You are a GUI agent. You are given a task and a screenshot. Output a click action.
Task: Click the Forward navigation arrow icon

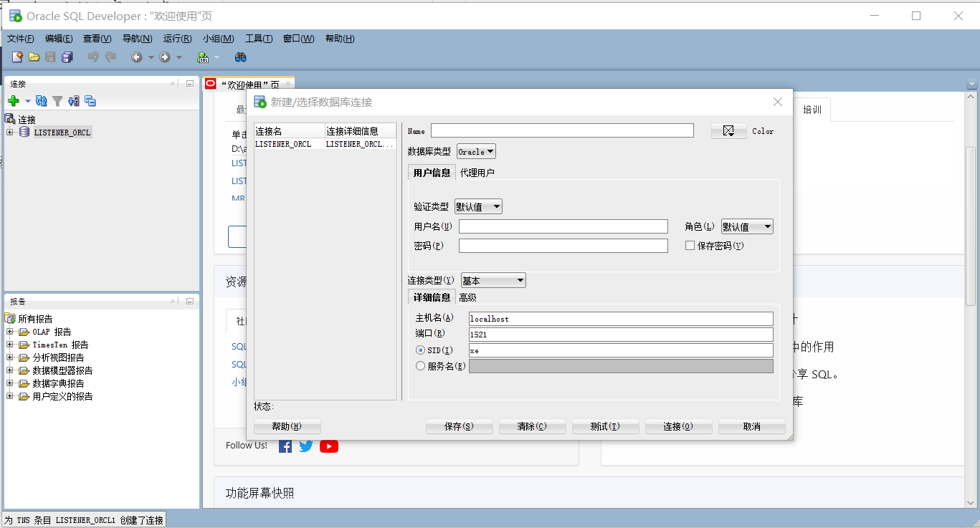click(x=165, y=57)
